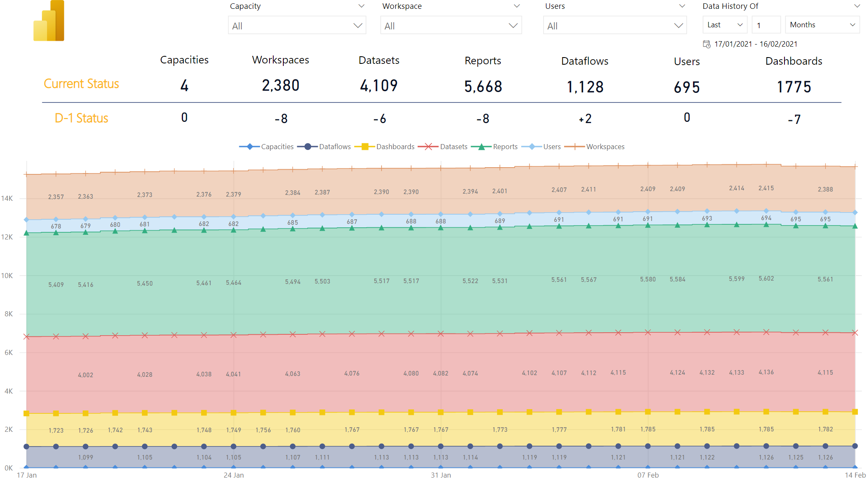Select the Datasets legend entry

tap(443, 147)
